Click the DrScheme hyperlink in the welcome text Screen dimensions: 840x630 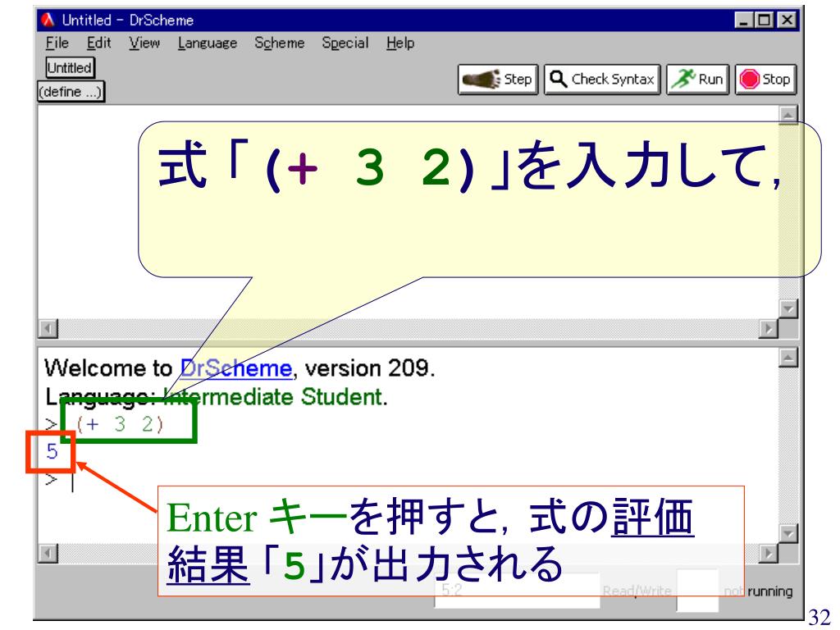[236, 368]
